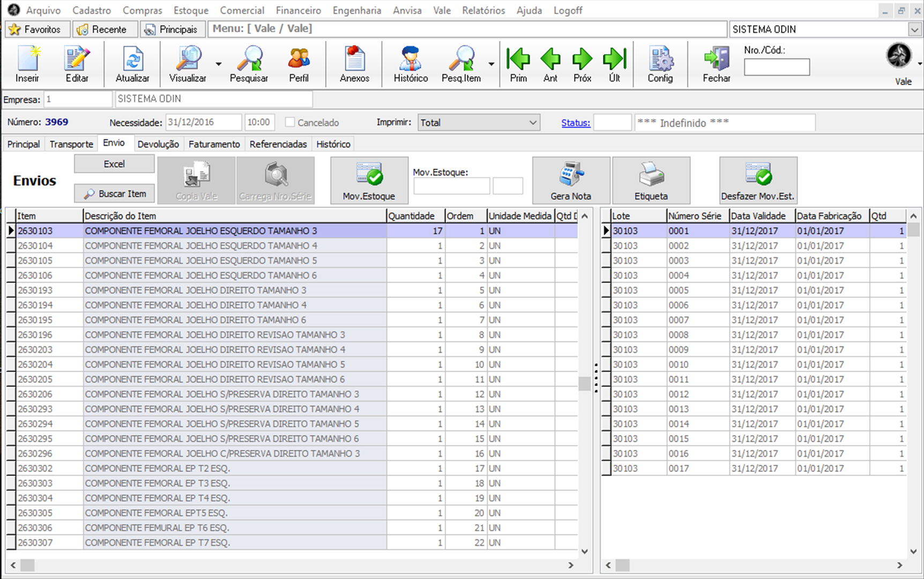Screen dimensions: 924x579
Task: Toggle the Cancelado checkbox
Action: point(290,122)
